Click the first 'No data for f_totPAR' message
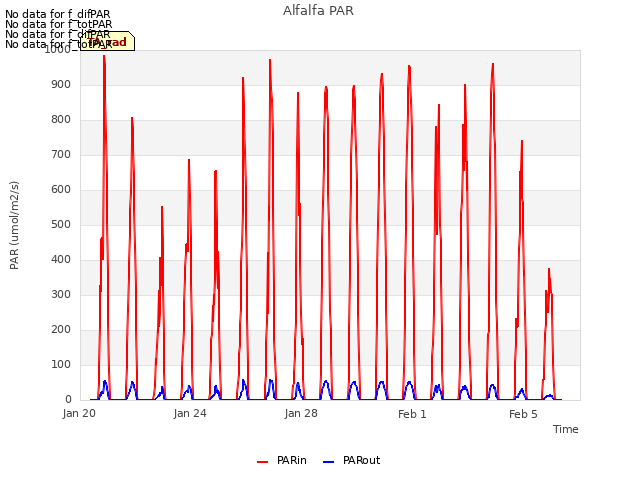The width and height of the screenshot is (640, 480). point(59,24)
